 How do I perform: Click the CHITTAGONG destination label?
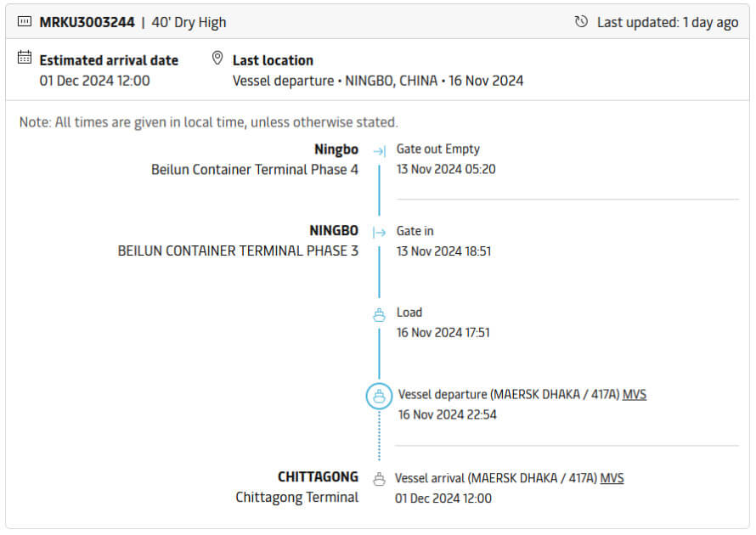pos(318,476)
